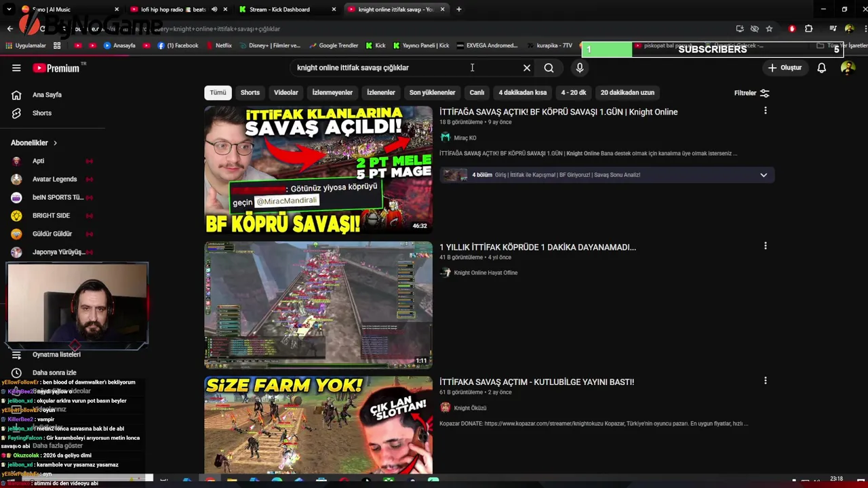This screenshot has width=868, height=488.
Task: Open more options for İTTİFAĞA SAVAŞ AÇTIK video
Action: (x=766, y=110)
